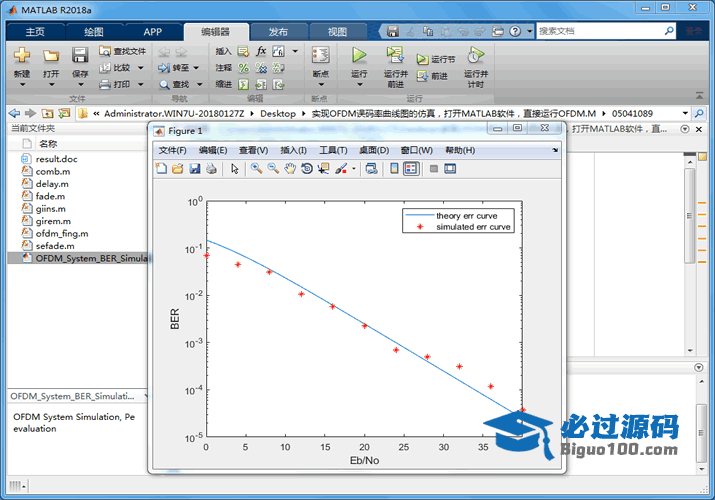
Task: Select ofdm_fing.m in the file list
Action: [x=62, y=233]
